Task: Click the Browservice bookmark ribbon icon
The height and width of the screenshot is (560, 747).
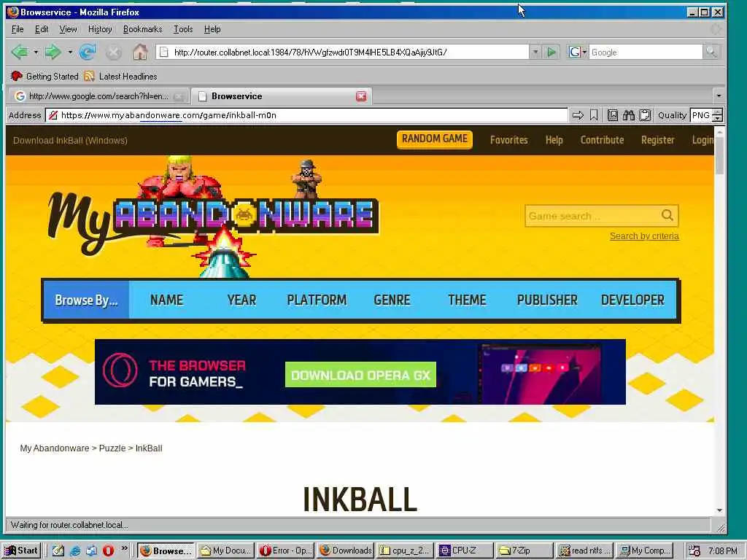Action: click(x=594, y=115)
